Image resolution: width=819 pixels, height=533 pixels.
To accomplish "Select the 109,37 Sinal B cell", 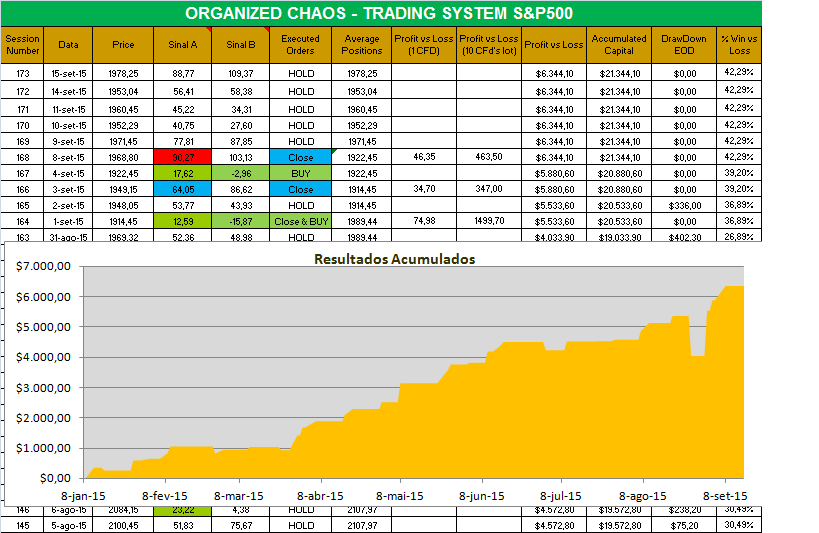I will [x=241, y=74].
